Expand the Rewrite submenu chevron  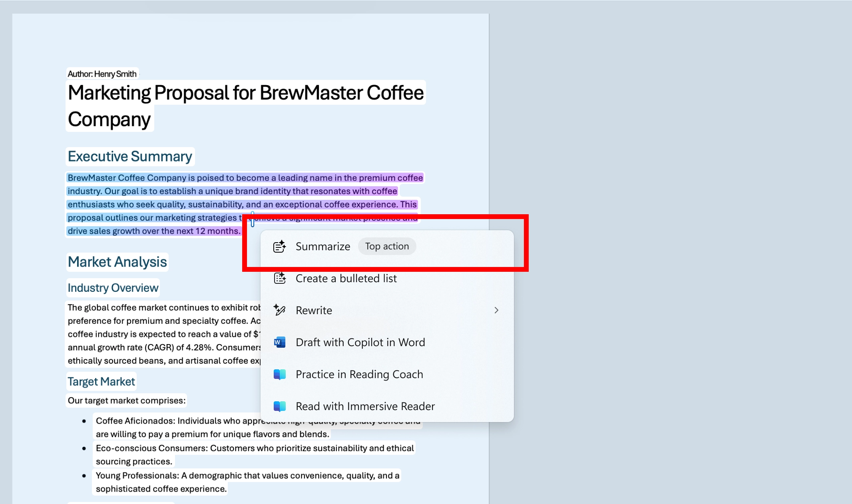(496, 310)
